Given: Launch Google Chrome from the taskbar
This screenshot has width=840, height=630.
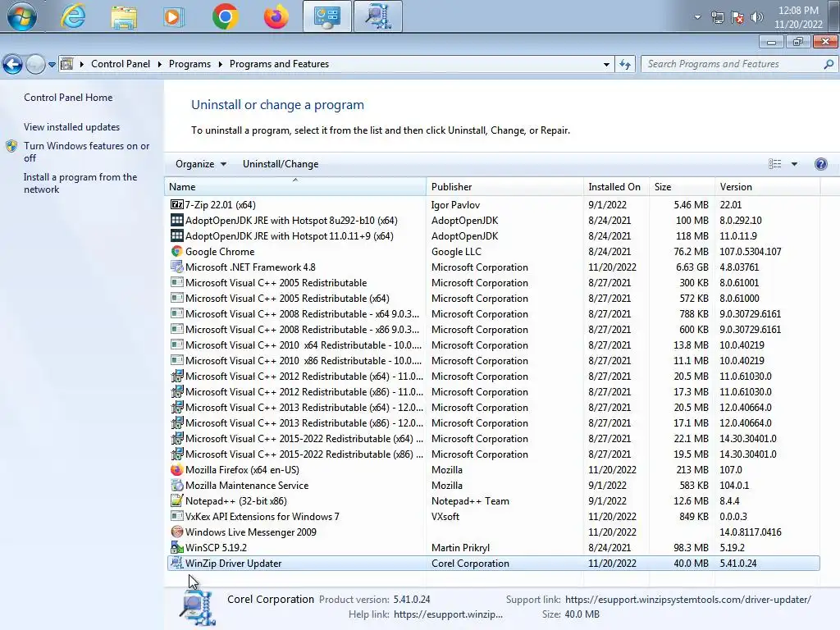Looking at the screenshot, I should pyautogui.click(x=225, y=16).
